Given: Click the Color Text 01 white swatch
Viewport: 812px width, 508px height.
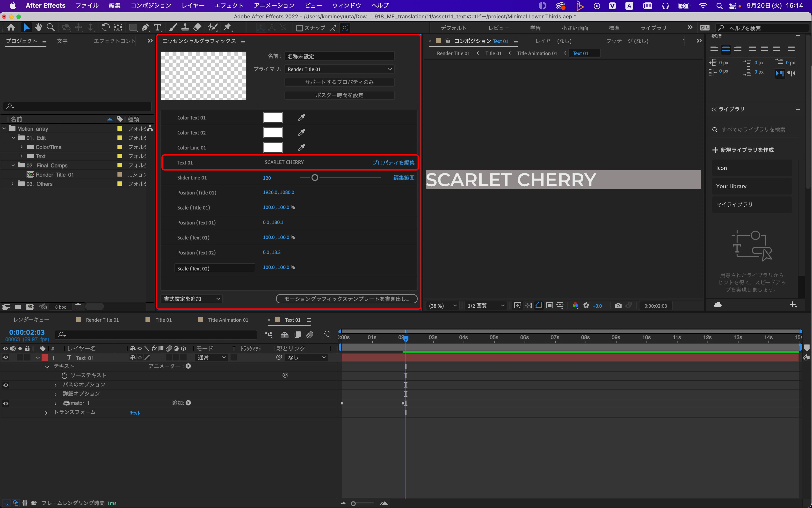Looking at the screenshot, I should tap(272, 118).
